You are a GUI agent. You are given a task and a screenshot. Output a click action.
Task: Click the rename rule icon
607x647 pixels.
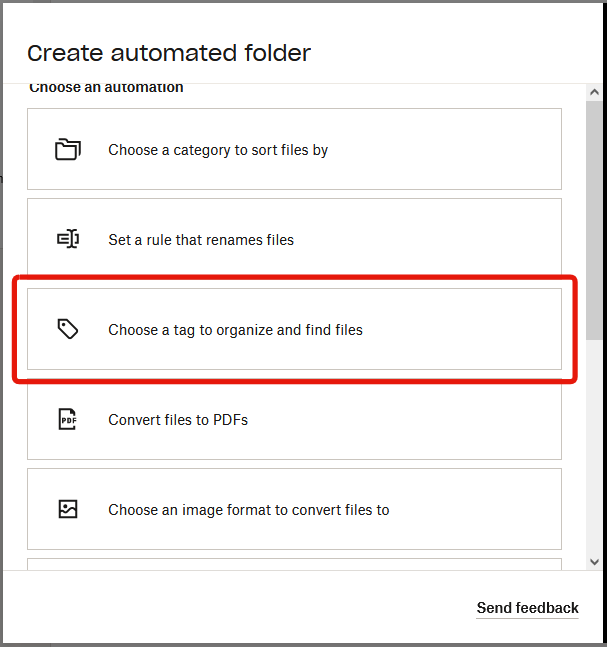68,240
